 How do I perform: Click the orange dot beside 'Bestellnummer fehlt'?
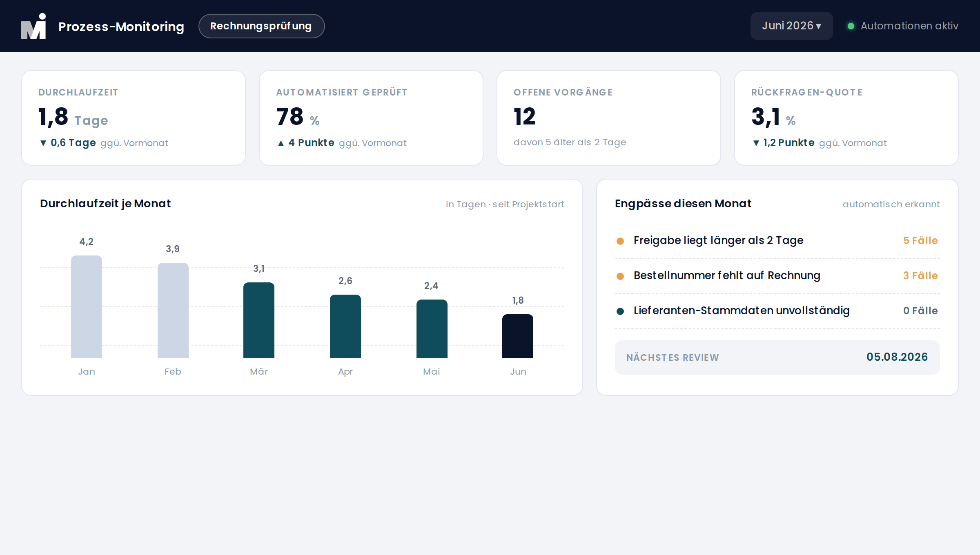pos(620,276)
